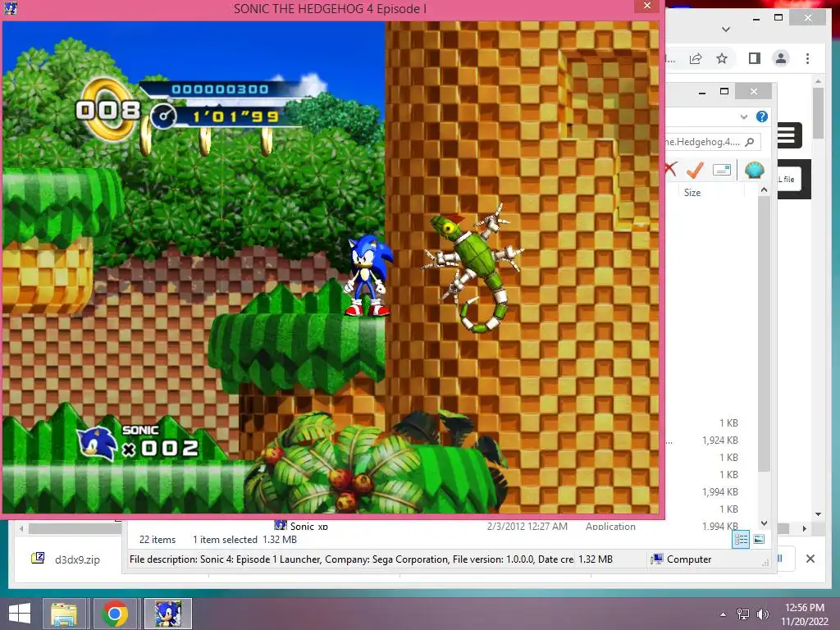The width and height of the screenshot is (840, 630).
Task: Click the file description status bar text
Action: (x=351, y=559)
